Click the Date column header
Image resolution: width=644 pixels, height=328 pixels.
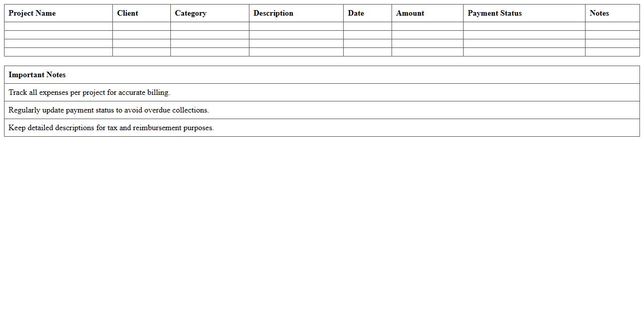coord(356,13)
